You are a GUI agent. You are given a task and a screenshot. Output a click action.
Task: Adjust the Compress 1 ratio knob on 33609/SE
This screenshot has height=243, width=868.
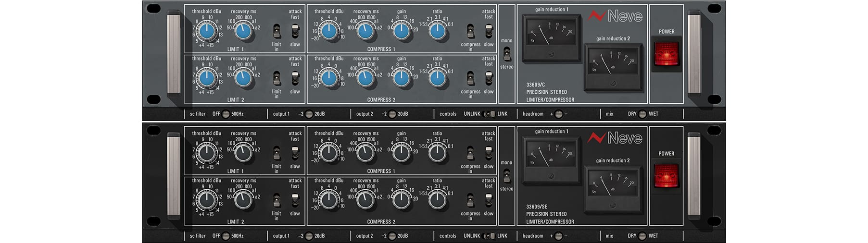click(437, 153)
